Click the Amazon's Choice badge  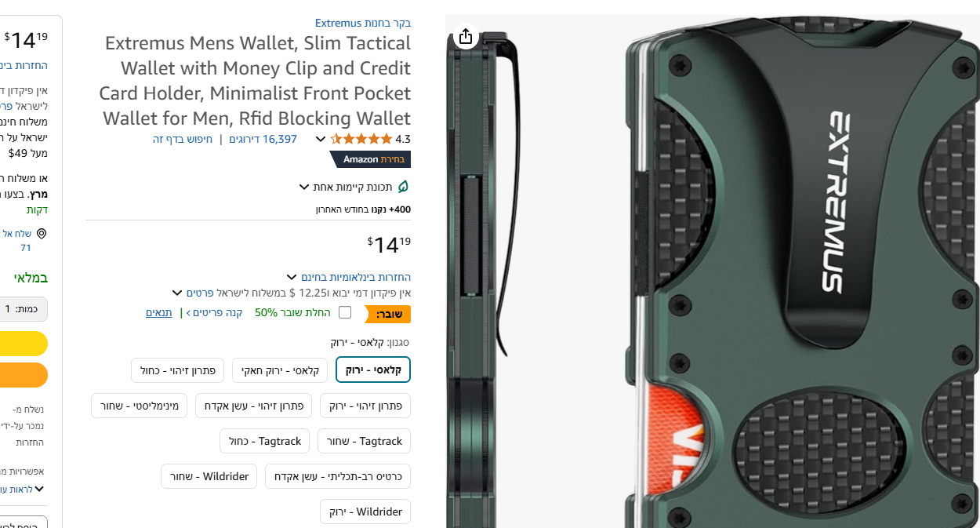[370, 159]
